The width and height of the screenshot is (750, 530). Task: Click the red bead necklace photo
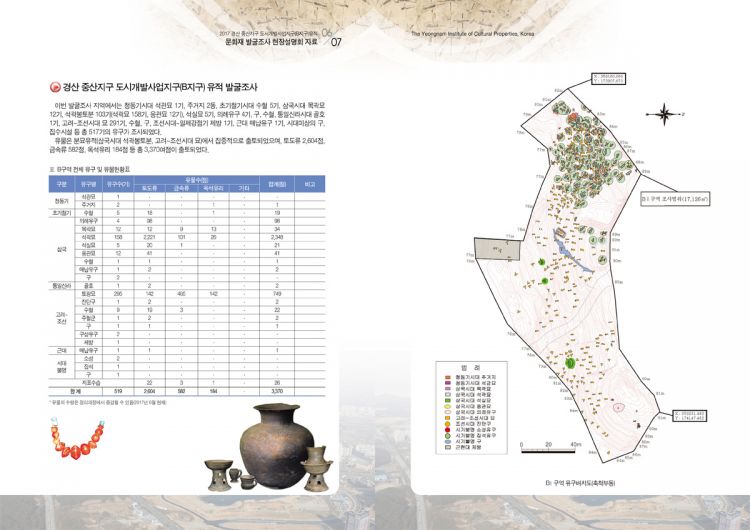tap(77, 438)
